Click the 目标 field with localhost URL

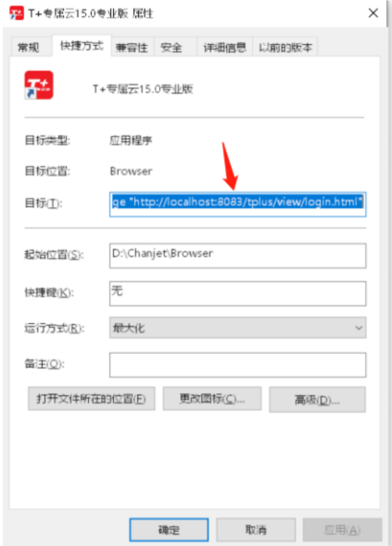pos(238,204)
